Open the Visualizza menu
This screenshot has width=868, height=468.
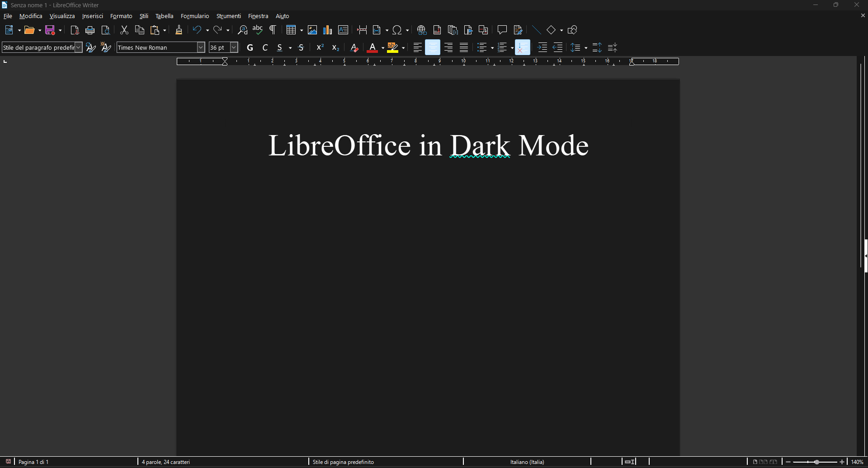coord(62,16)
